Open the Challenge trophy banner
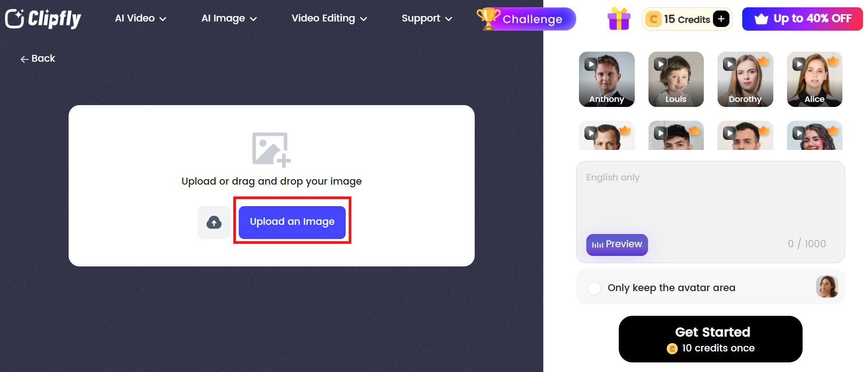 coord(526,19)
